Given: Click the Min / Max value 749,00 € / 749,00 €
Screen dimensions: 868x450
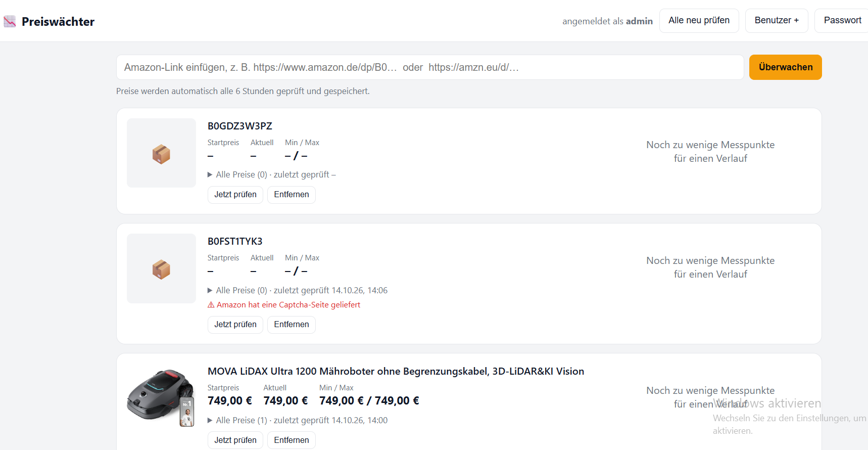Looking at the screenshot, I should pos(369,401).
